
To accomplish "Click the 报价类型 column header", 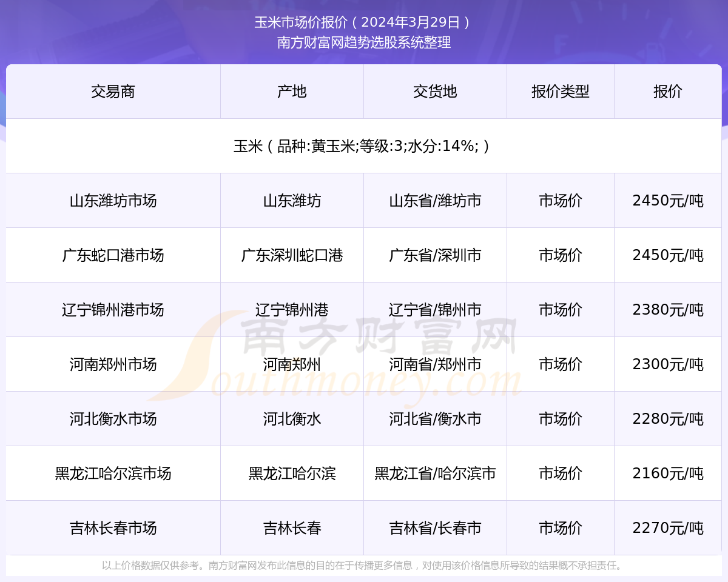I will tap(560, 92).
